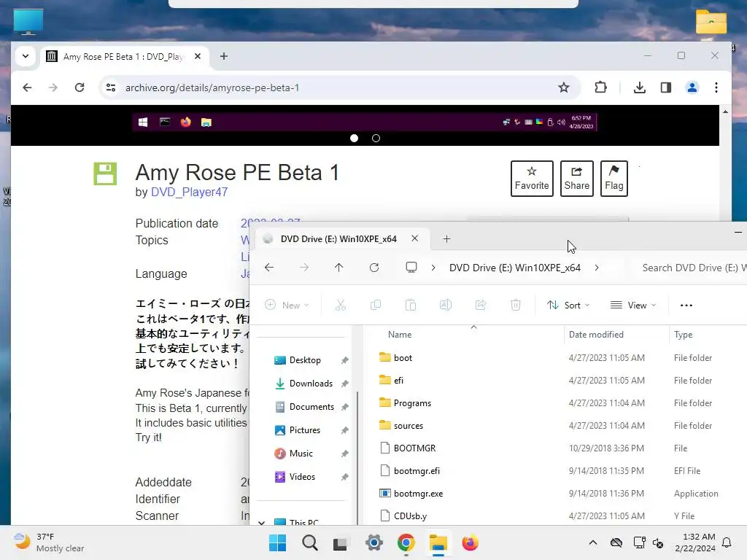Open Settings gear on taskbar
The height and width of the screenshot is (560, 747).
tap(374, 542)
